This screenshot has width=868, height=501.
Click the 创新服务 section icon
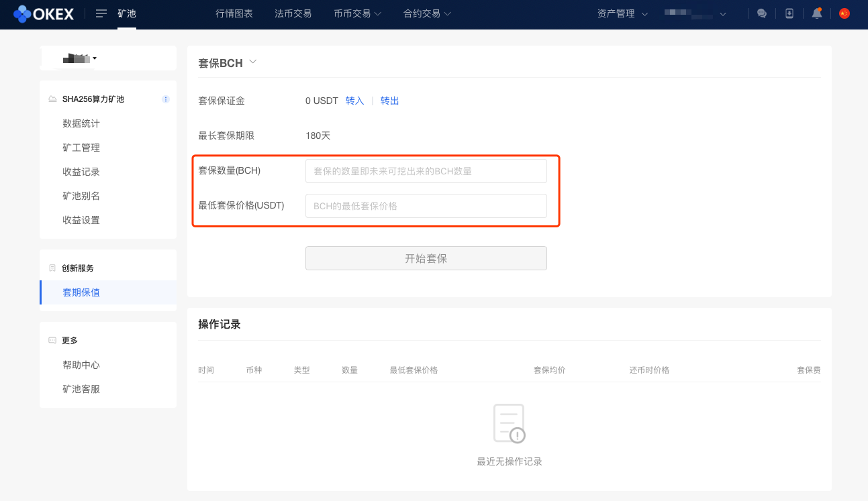[52, 268]
